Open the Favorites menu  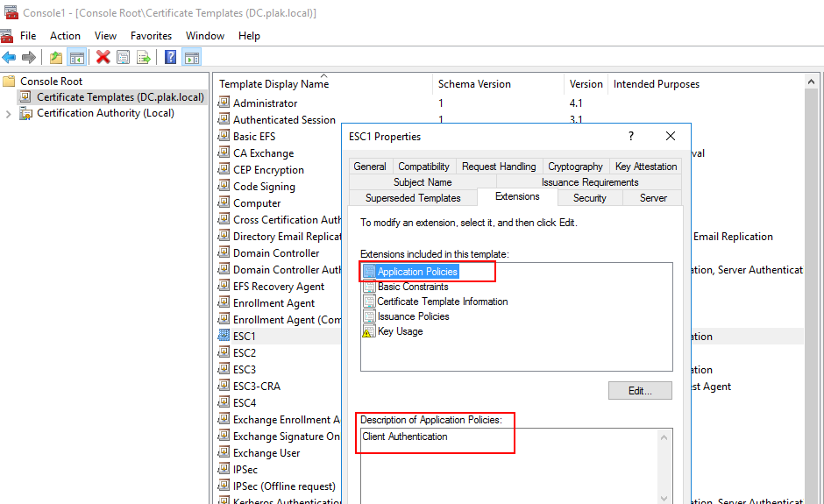[x=151, y=36]
